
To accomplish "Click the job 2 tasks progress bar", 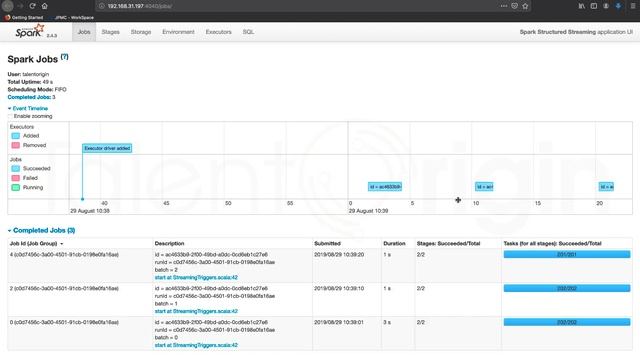I will [x=567, y=288].
